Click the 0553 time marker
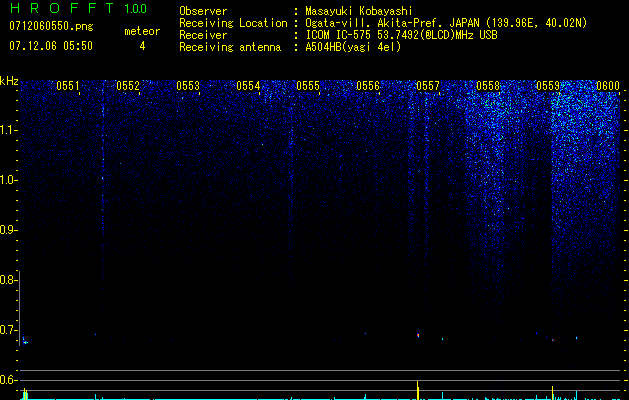629x400 pixels. [188, 86]
